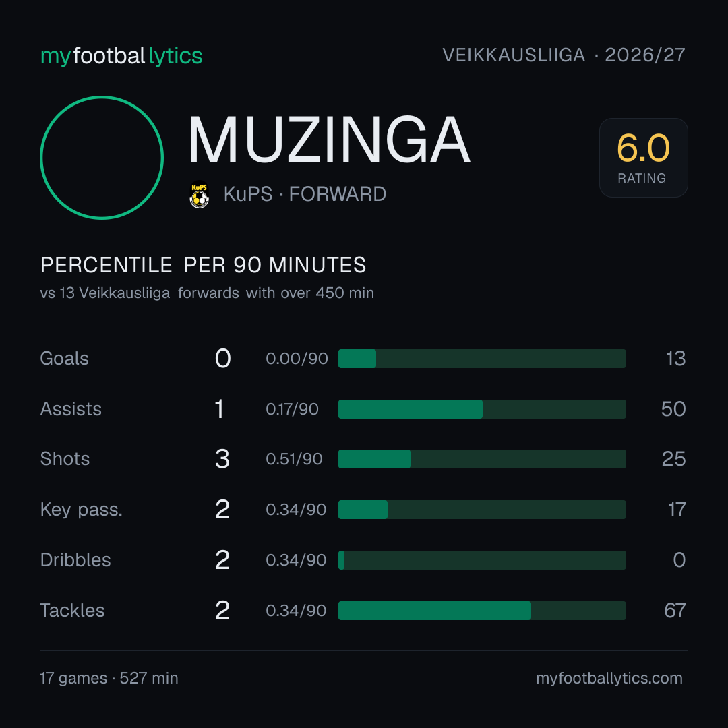Click the Key pass. percentile bar
Screen dimensions: 728x728
click(x=482, y=510)
